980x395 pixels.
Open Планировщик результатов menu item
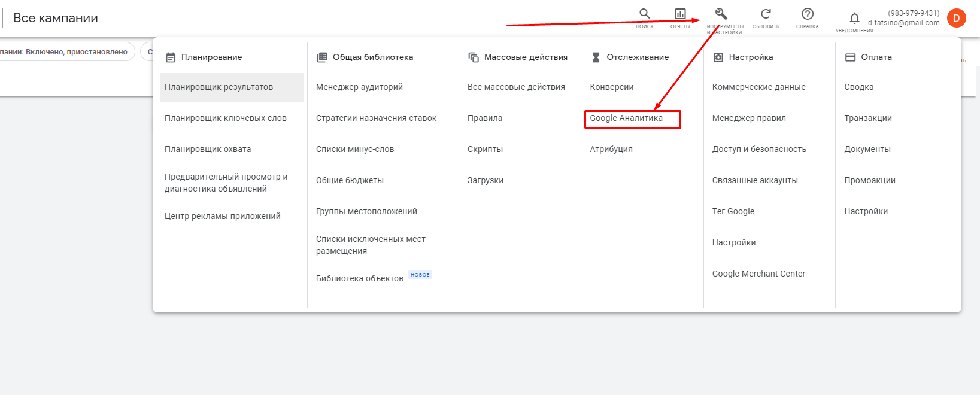tap(219, 87)
